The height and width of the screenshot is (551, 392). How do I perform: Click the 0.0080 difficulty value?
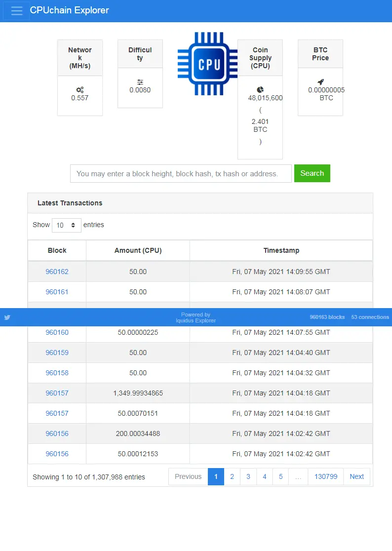(140, 90)
